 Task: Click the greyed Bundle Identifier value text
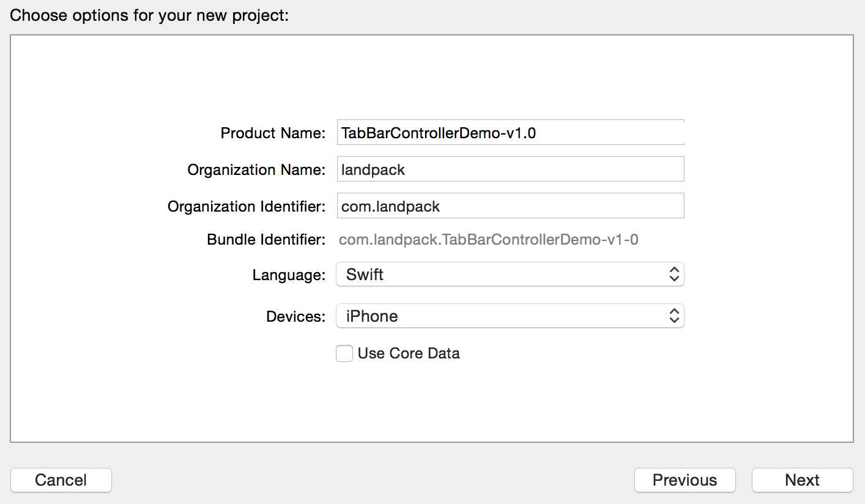coord(488,240)
